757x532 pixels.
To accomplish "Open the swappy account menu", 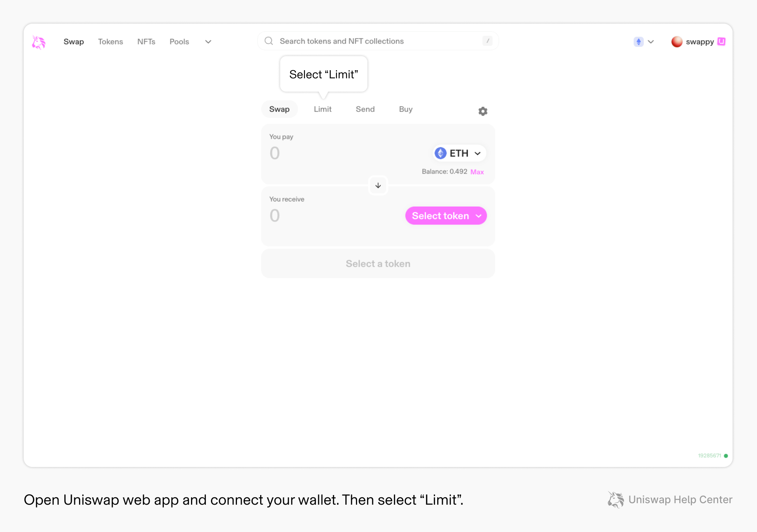I will (x=698, y=42).
